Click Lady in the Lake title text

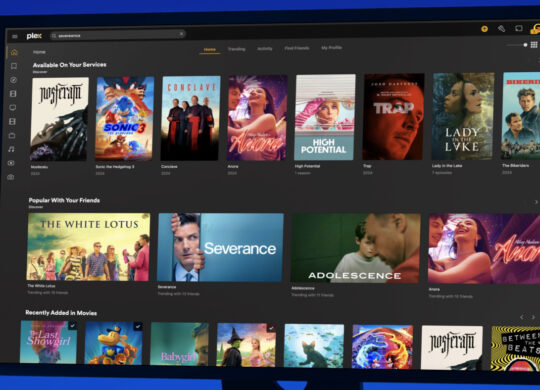pyautogui.click(x=447, y=166)
